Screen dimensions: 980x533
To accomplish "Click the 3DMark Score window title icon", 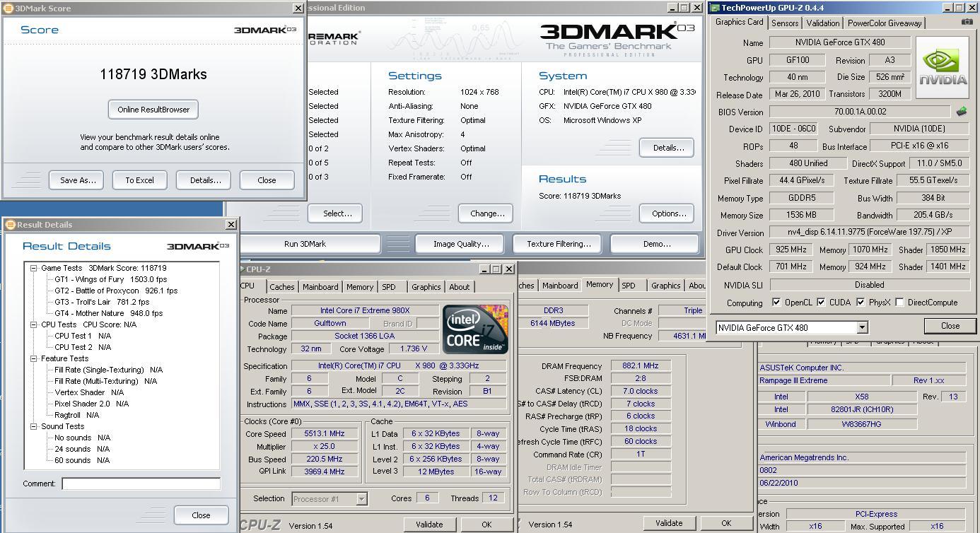I will [x=8, y=8].
